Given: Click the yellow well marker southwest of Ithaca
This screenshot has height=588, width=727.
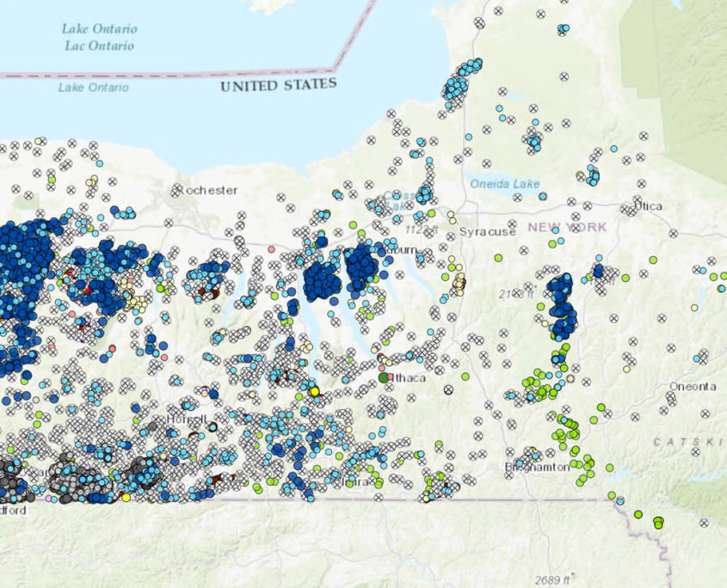Looking at the screenshot, I should tap(315, 391).
